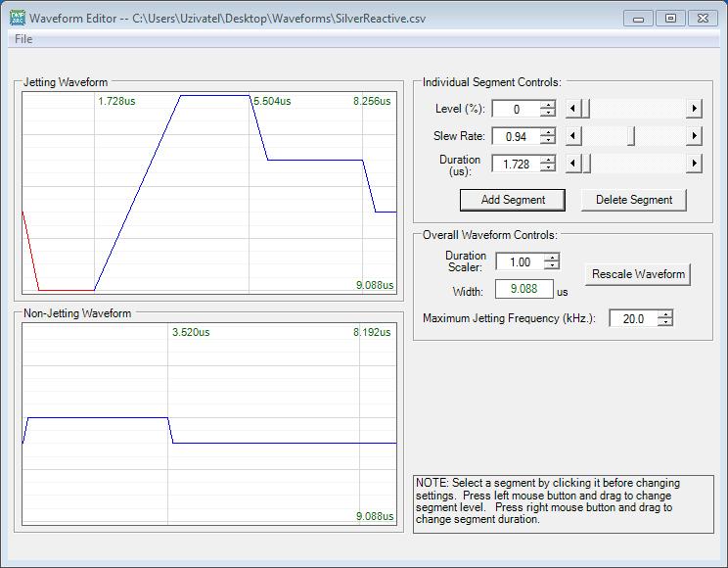Click the left arrow of the Level slider
728x568 pixels.
coord(573,109)
